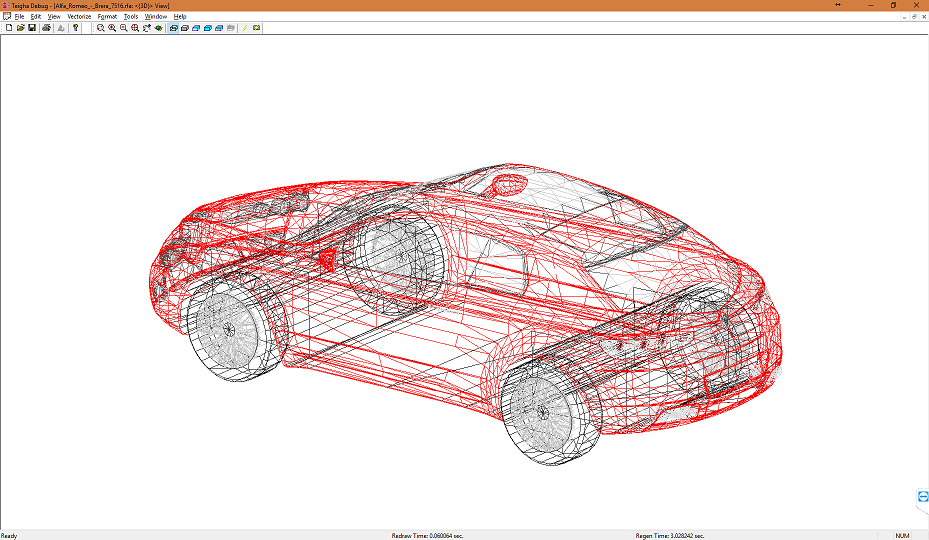Image resolution: width=929 pixels, height=540 pixels.
Task: Close the inner document view
Action: pyautogui.click(x=924, y=17)
